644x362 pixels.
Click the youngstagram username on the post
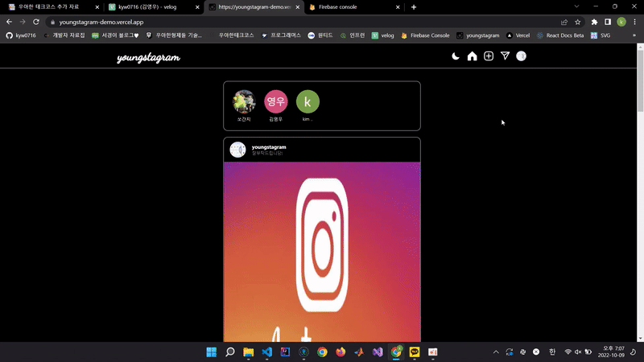coord(269,147)
